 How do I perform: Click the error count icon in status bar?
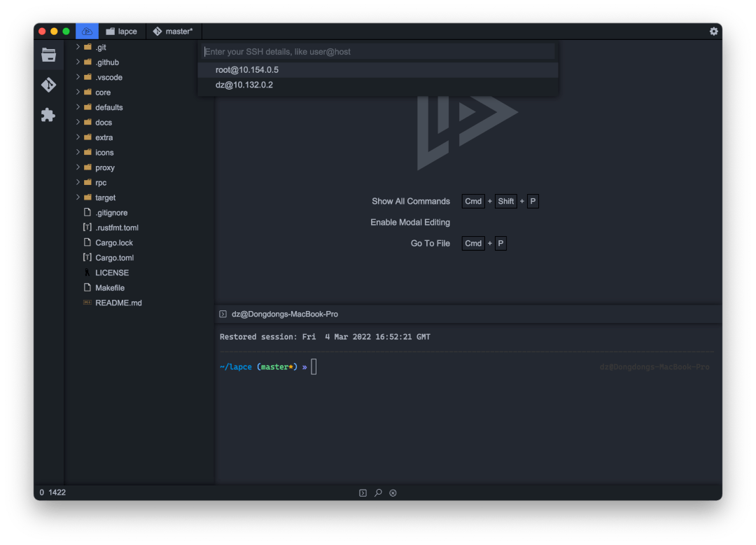(x=393, y=492)
